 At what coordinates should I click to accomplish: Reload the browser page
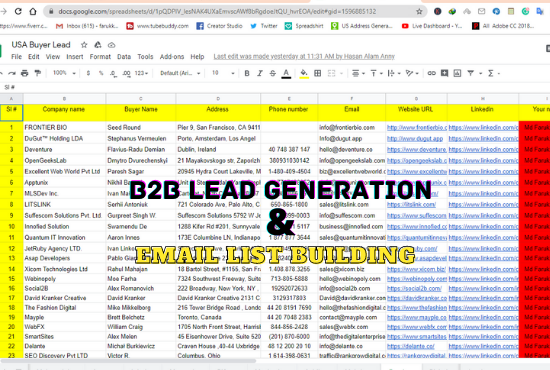tap(18, 12)
